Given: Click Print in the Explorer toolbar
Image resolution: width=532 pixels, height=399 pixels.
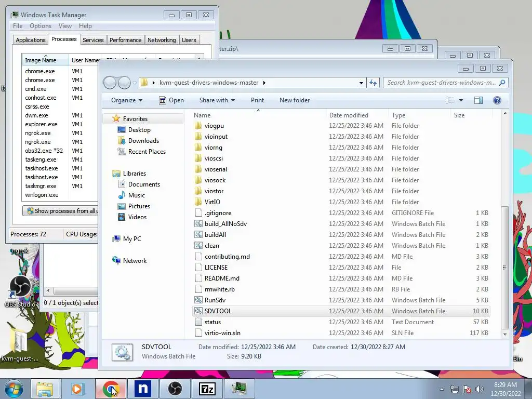Looking at the screenshot, I should click(x=257, y=100).
